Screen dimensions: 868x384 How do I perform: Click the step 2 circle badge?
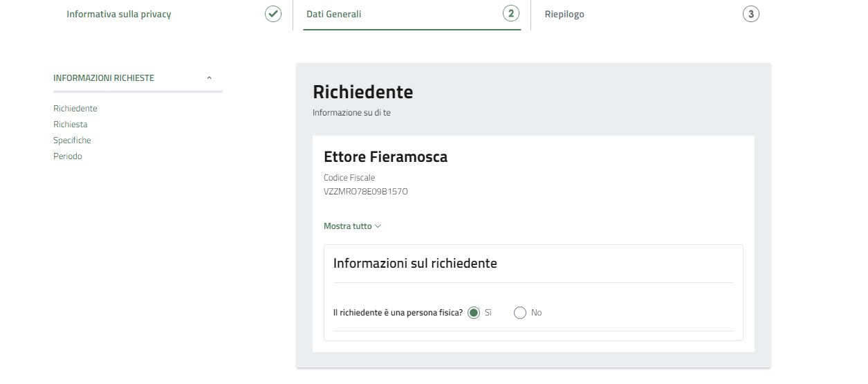(510, 14)
